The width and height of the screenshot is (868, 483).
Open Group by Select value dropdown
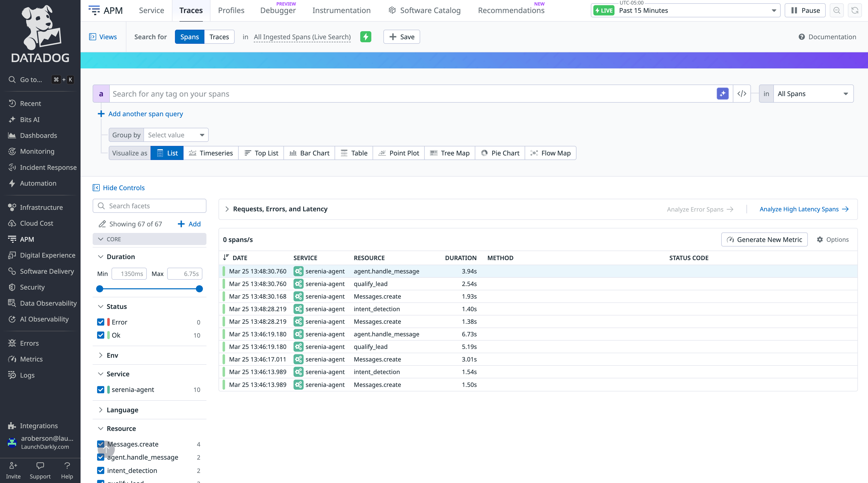click(176, 135)
